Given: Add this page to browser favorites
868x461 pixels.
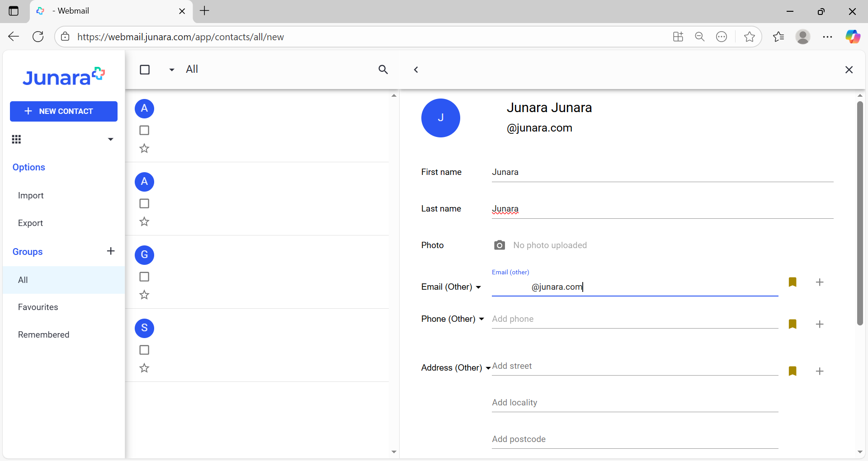Looking at the screenshot, I should click(749, 37).
